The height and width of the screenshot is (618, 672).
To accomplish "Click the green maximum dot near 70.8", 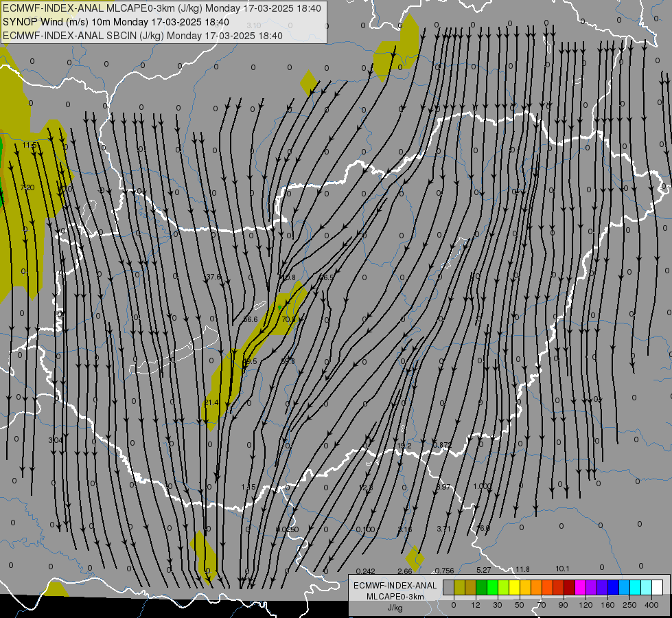I will point(279,308).
